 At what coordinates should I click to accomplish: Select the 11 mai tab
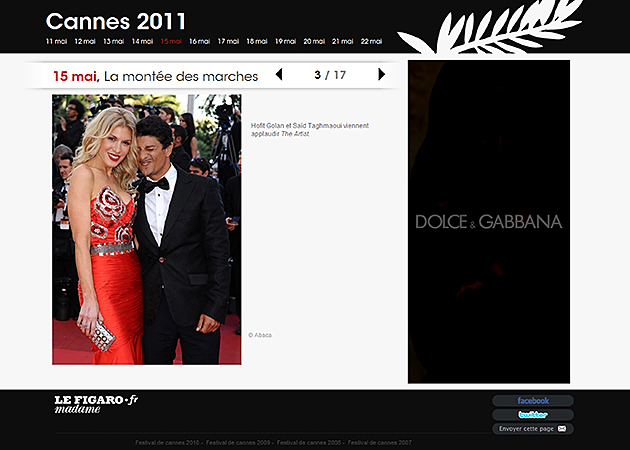click(x=57, y=42)
